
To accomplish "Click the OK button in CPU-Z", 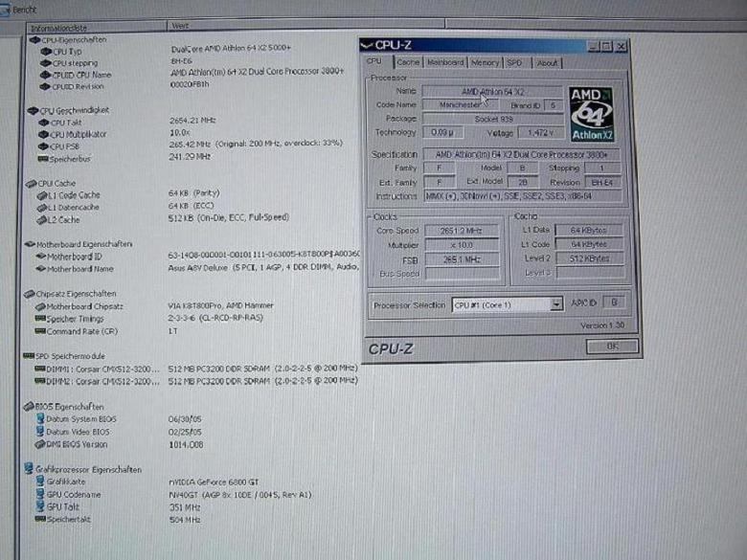I will [x=612, y=347].
